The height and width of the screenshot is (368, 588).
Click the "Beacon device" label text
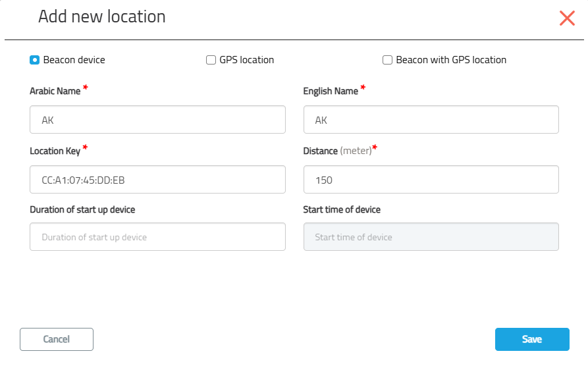[74, 60]
